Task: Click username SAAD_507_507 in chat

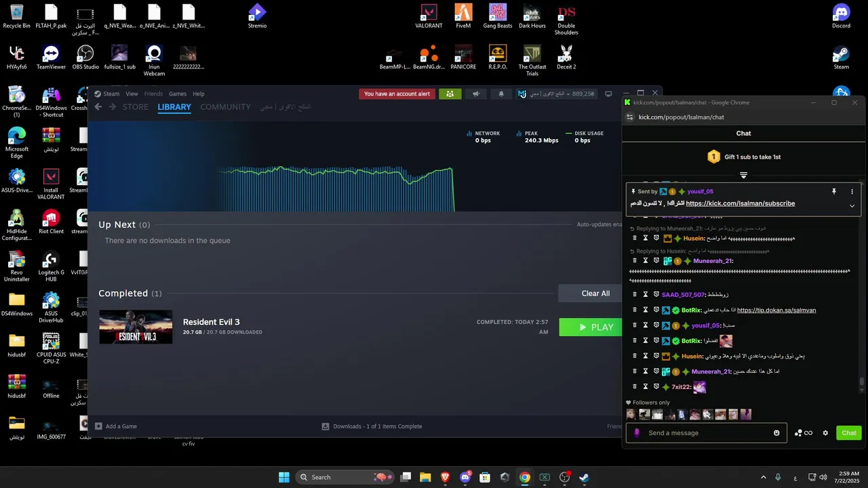Action: coord(684,295)
